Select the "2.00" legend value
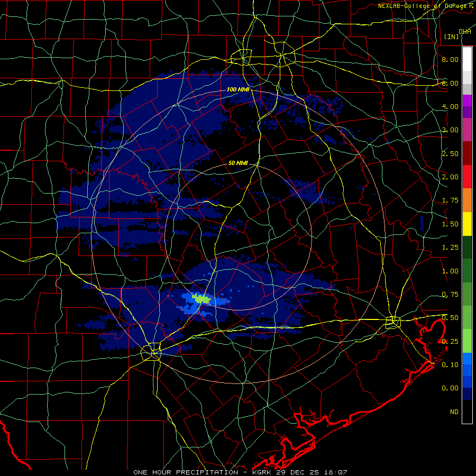This screenshot has width=476, height=476. tap(450, 177)
